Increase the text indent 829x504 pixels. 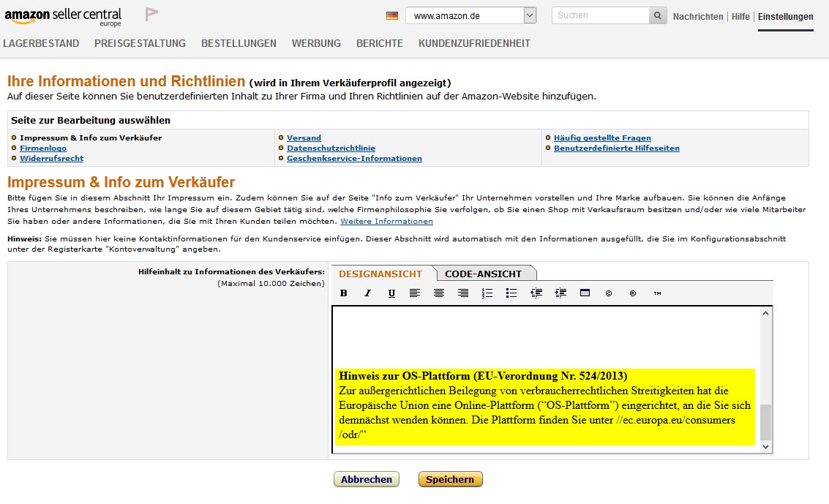pyautogui.click(x=560, y=293)
